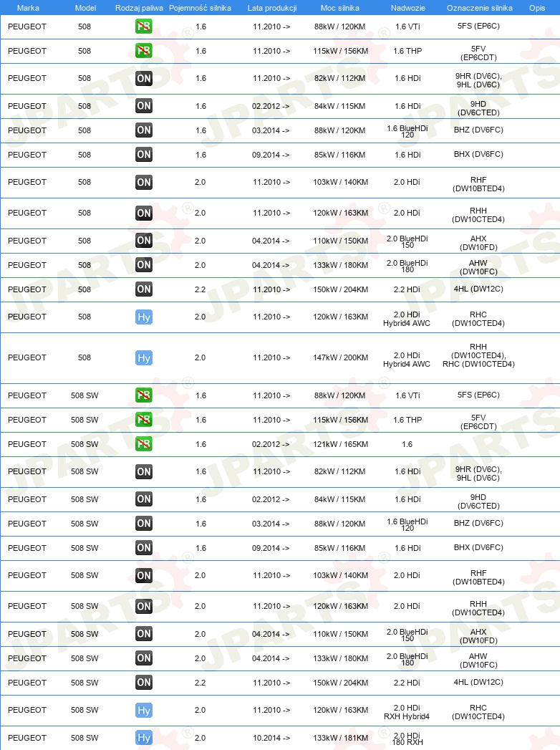Click the Nadwozie column header

click(408, 8)
